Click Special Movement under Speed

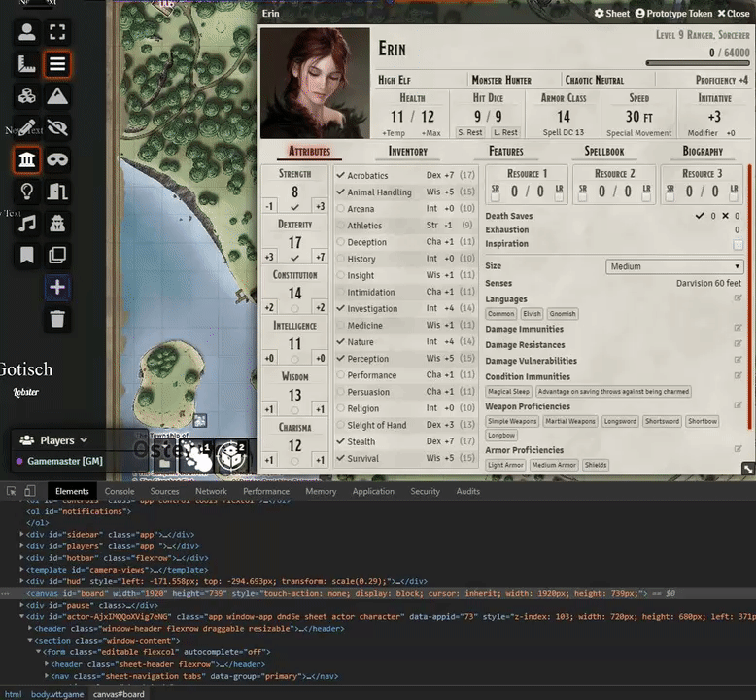click(x=638, y=132)
